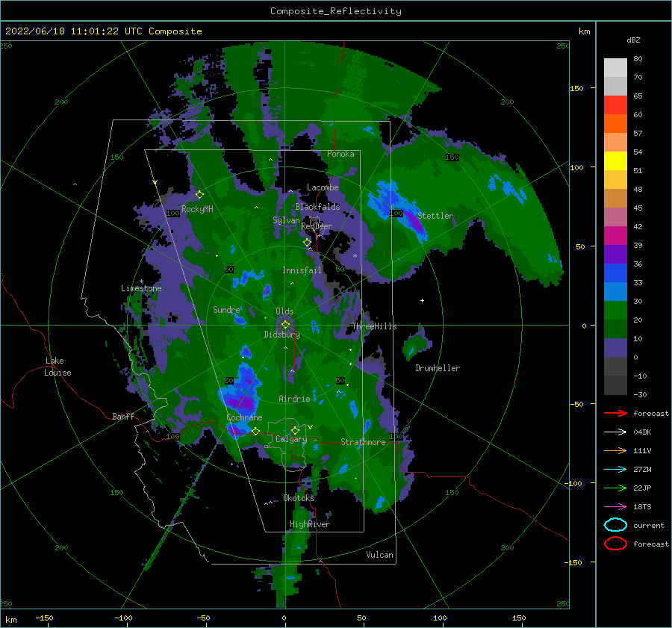Viewport: 672px width, 628px height.
Task: Click the Sundre town label
Action: tap(226, 309)
